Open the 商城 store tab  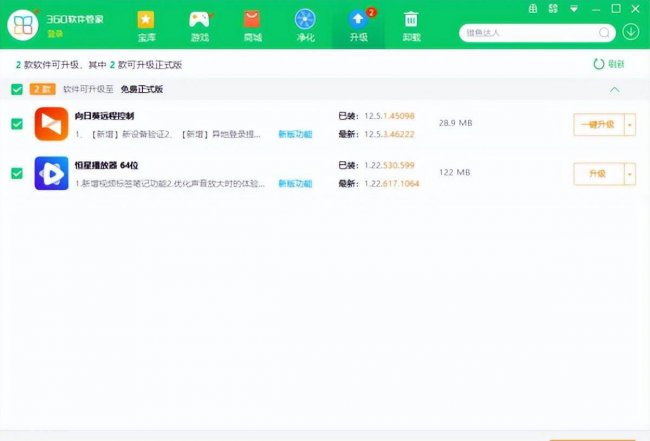click(x=252, y=26)
